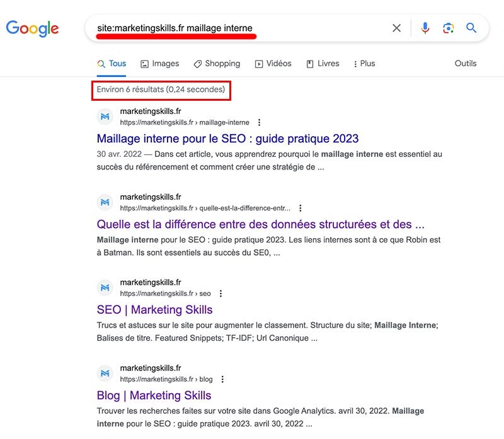Open 'Maillage interne pour le SEO : guide pratique 2023'

click(227, 139)
